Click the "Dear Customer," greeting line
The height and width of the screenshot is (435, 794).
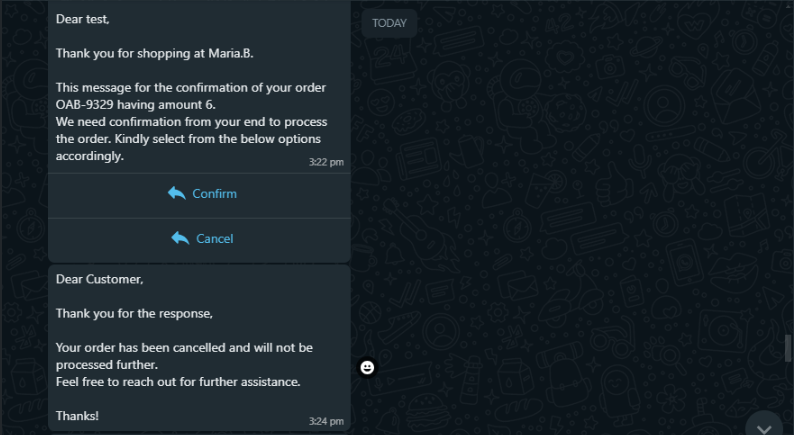(x=100, y=279)
